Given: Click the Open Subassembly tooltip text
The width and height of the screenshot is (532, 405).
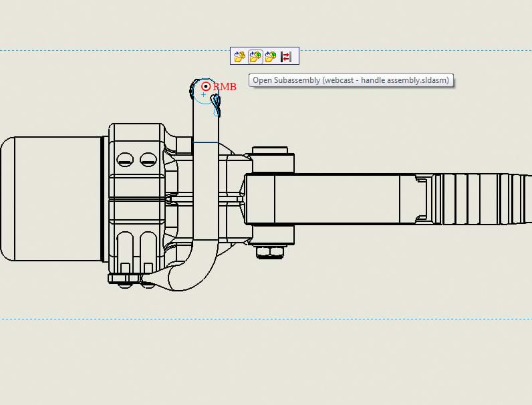Looking at the screenshot, I should click(352, 80).
